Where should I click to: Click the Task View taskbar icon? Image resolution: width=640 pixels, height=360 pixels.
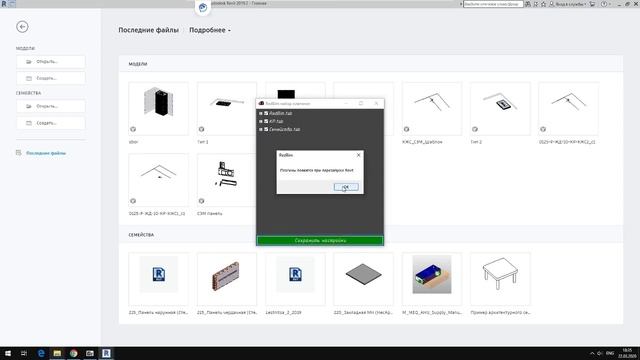pyautogui.click(x=24, y=353)
